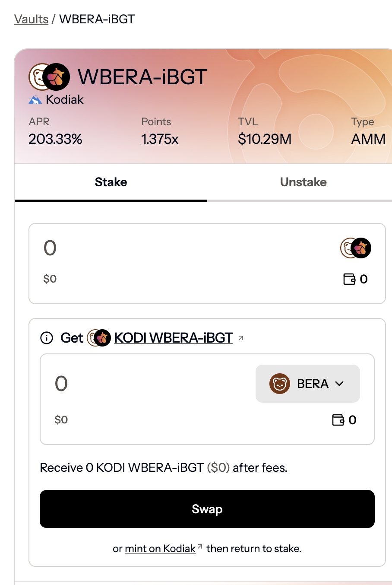Viewport: 392px width, 585px height.
Task: Open the mint on Kodiak link
Action: coord(160,549)
